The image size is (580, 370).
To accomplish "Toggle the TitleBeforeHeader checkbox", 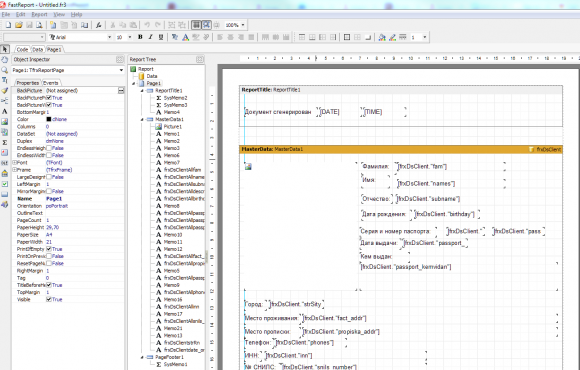I will pyautogui.click(x=48, y=285).
